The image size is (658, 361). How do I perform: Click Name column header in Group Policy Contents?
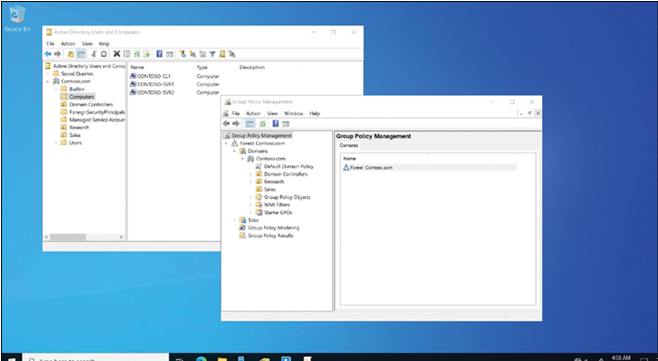[x=429, y=158]
